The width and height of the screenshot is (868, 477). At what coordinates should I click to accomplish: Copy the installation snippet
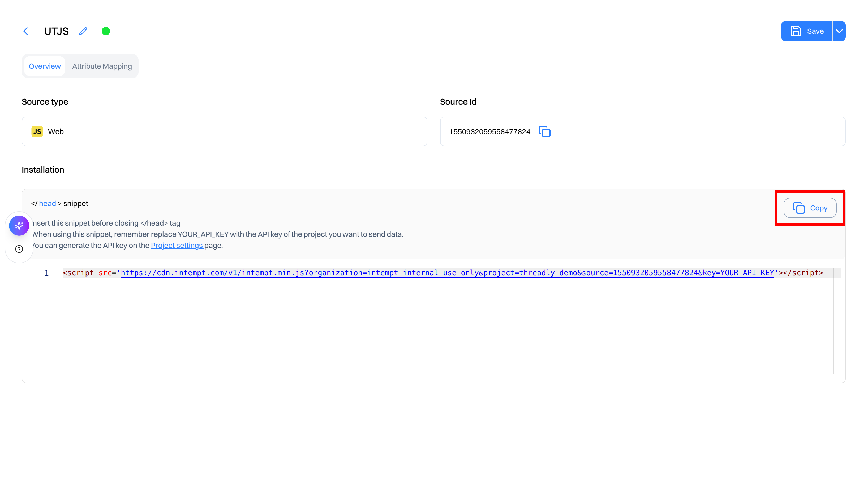pyautogui.click(x=810, y=208)
